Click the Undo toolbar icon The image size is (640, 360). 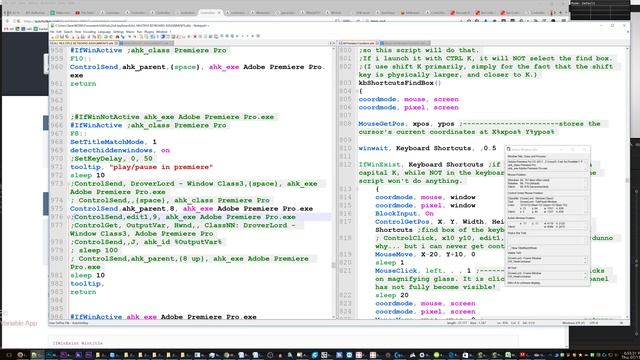(x=105, y=36)
